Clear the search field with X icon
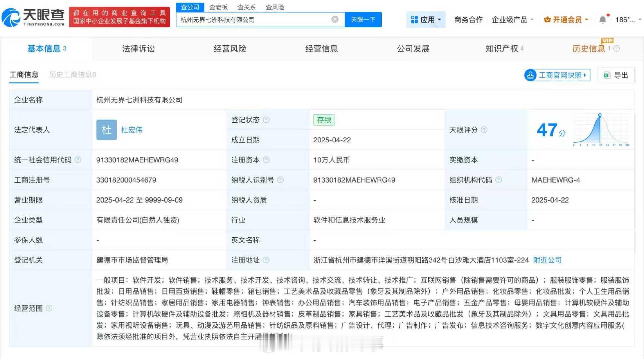This screenshot has height=359, width=644. 335,20
